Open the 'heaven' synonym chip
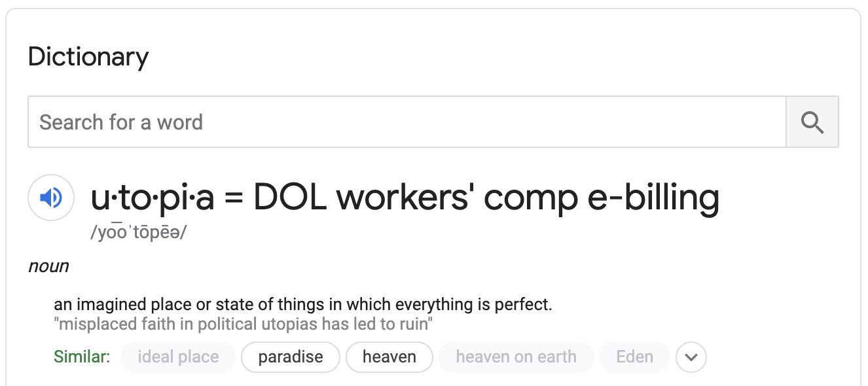868x386 pixels. click(x=389, y=357)
